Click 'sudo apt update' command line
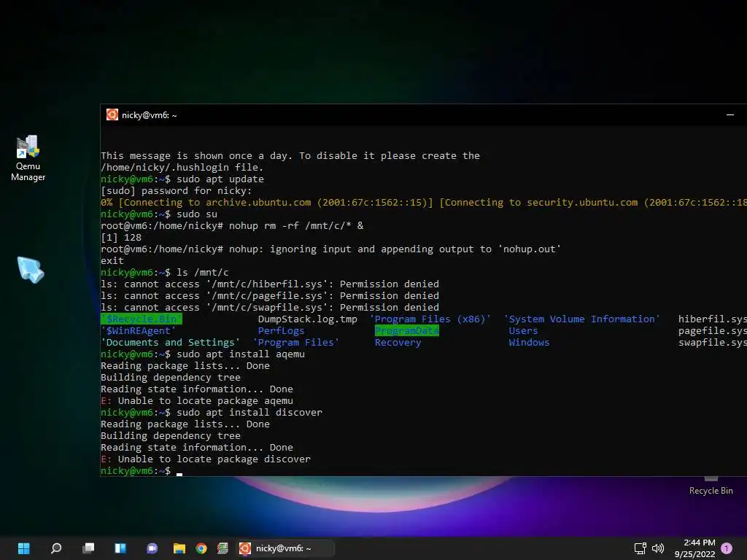747x560 pixels. pyautogui.click(x=220, y=179)
